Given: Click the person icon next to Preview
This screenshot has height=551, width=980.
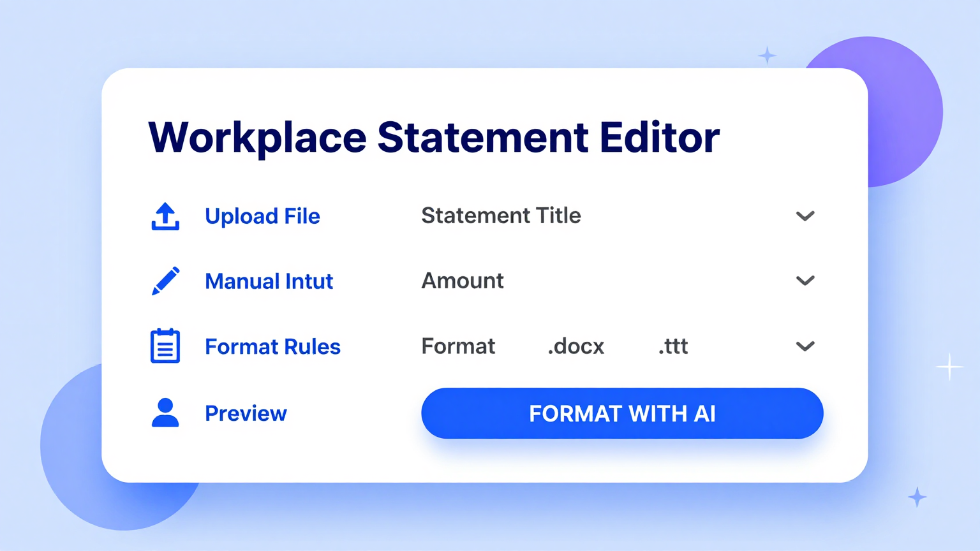Looking at the screenshot, I should pyautogui.click(x=165, y=413).
